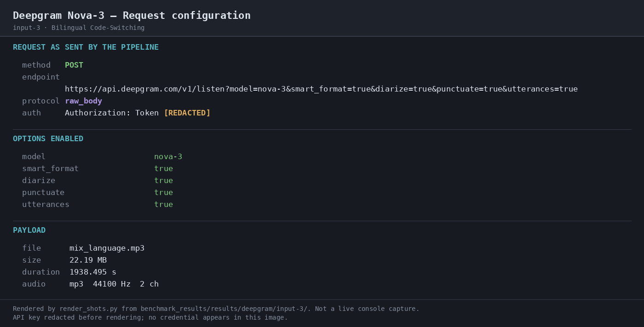Image resolution: width=644 pixels, height=327 pixels.
Task: Click the 'duration' payload label
Action: 41,272
